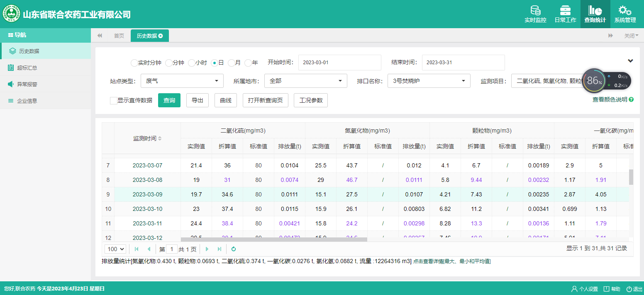Click the 氮氧化物(mg/m3) column group header
Screen dimensions: 644x295
click(367, 131)
